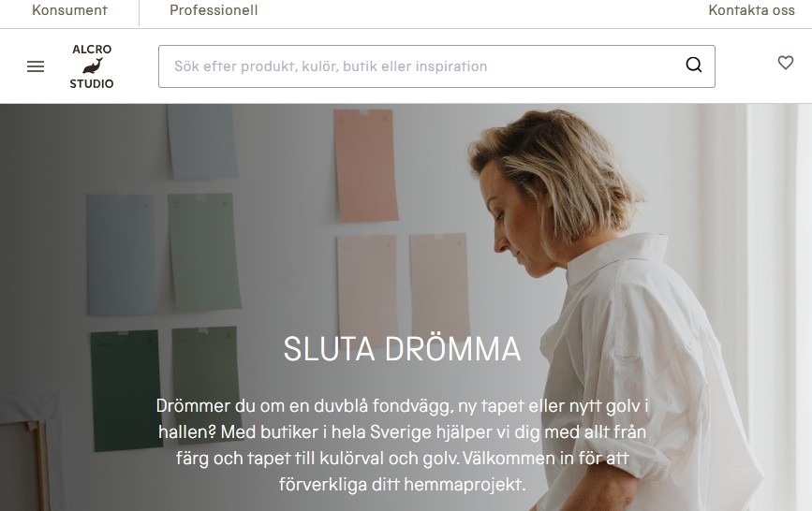Switch to the Professionell tab
The image size is (812, 511).
point(214,10)
